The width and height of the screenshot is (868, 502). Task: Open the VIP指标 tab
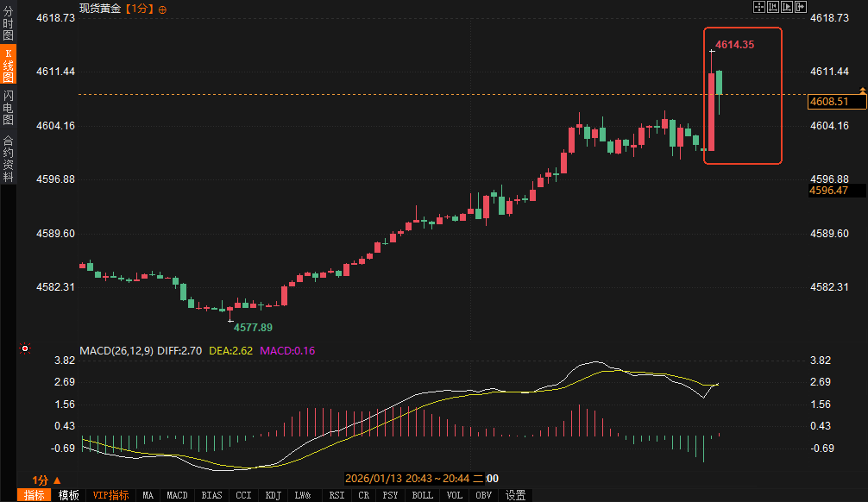click(110, 495)
